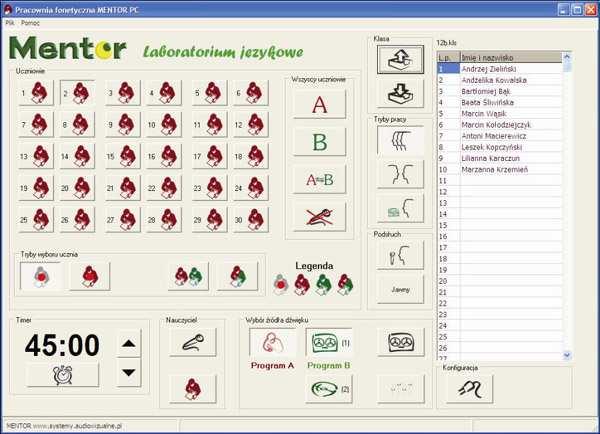The width and height of the screenshot is (600, 434).
Task: Click the teacher microphone button
Action: click(193, 342)
